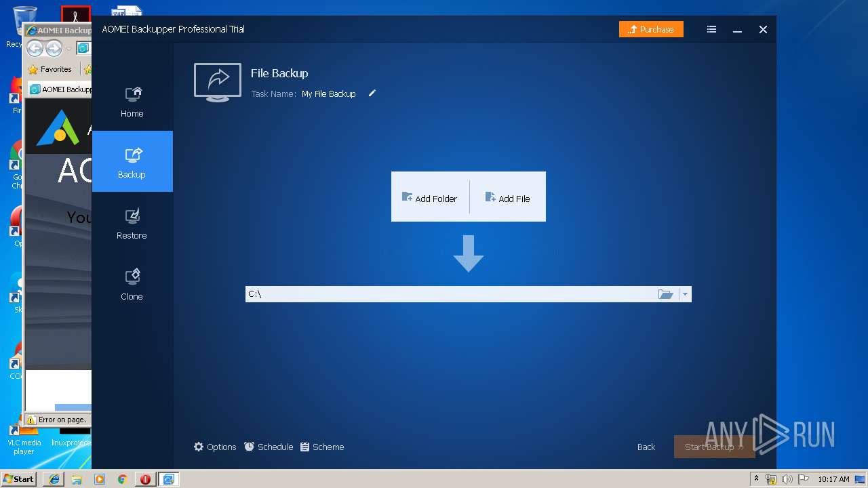Minimize the AOMEI Backupper window

(737, 30)
